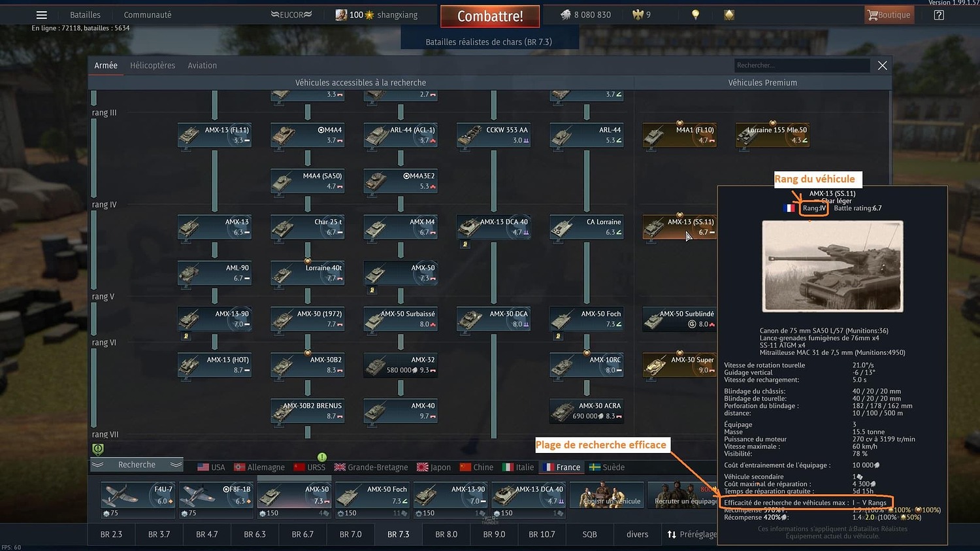
Task: Select the Char 25 t tank
Action: pyautogui.click(x=308, y=227)
